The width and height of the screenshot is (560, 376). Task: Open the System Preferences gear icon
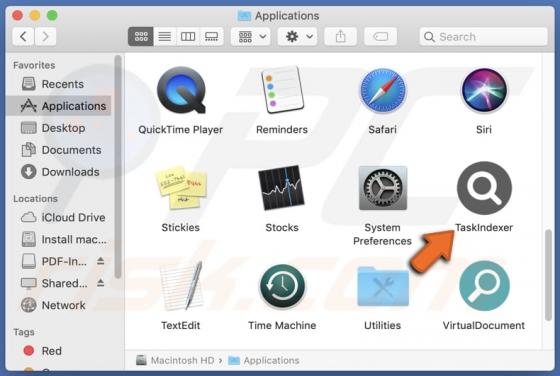[x=382, y=188]
